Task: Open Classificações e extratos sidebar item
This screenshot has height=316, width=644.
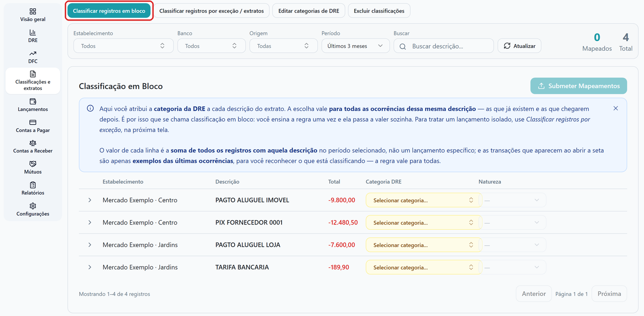Action: 33,81
